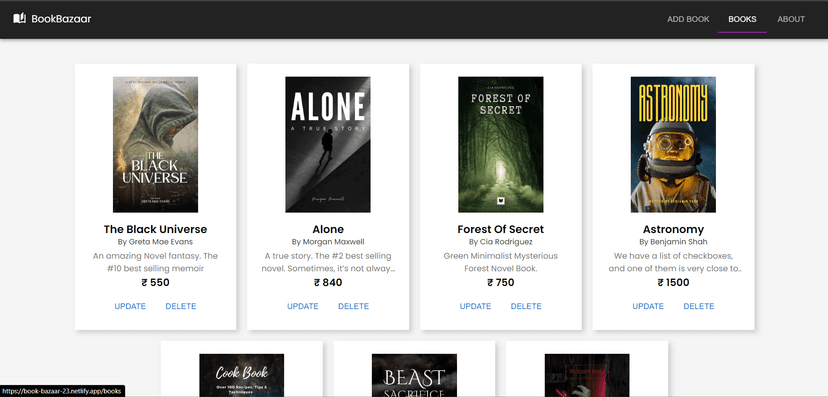Open the ADD BOOK tab
828x397 pixels.
point(688,19)
